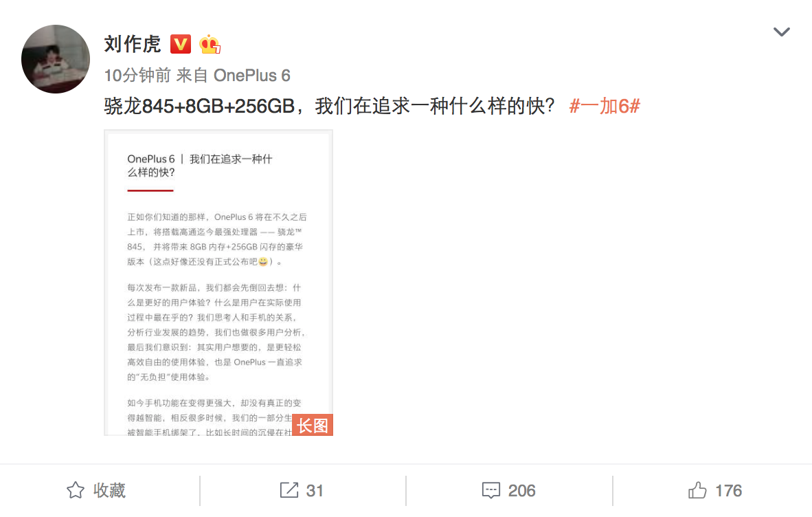Toggle like showing 176 count

coord(715,490)
